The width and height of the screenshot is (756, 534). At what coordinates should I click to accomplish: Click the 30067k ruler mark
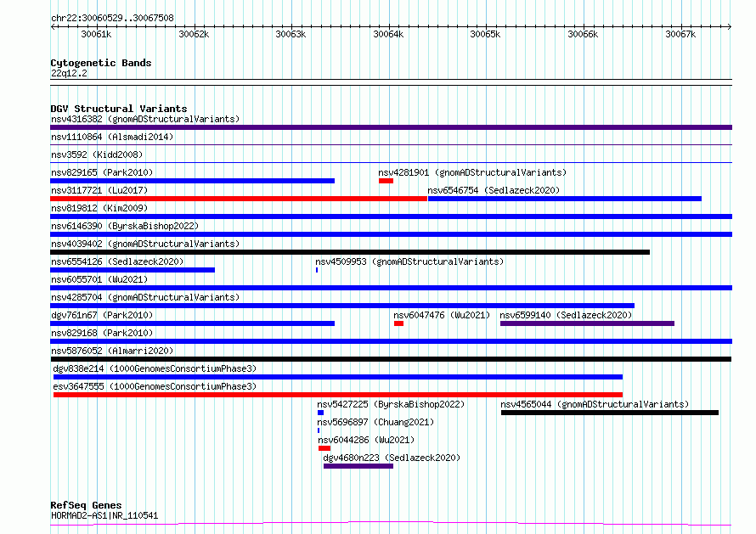coord(680,34)
